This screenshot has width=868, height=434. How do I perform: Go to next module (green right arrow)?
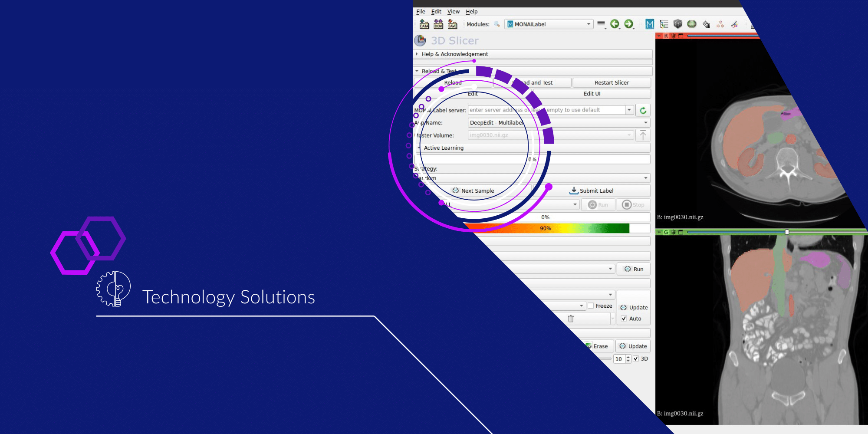tap(628, 24)
